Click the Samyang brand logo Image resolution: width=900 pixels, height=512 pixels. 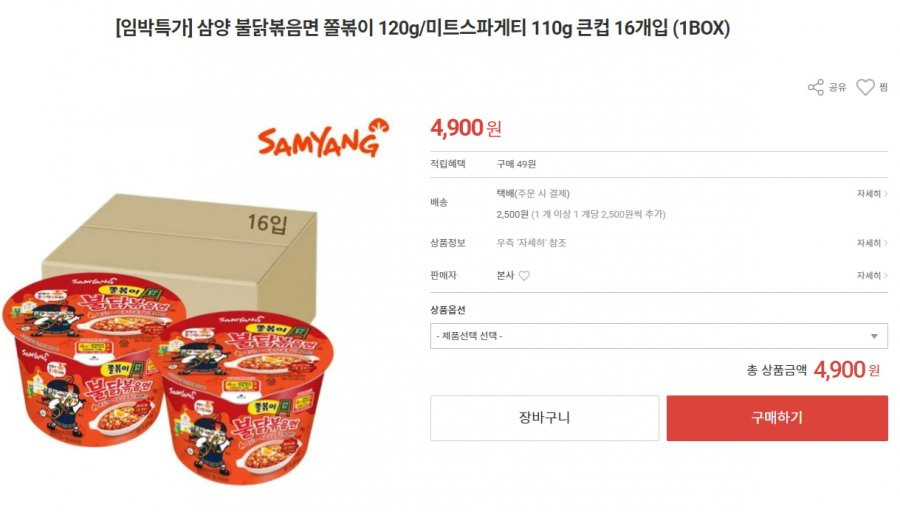pos(323,138)
